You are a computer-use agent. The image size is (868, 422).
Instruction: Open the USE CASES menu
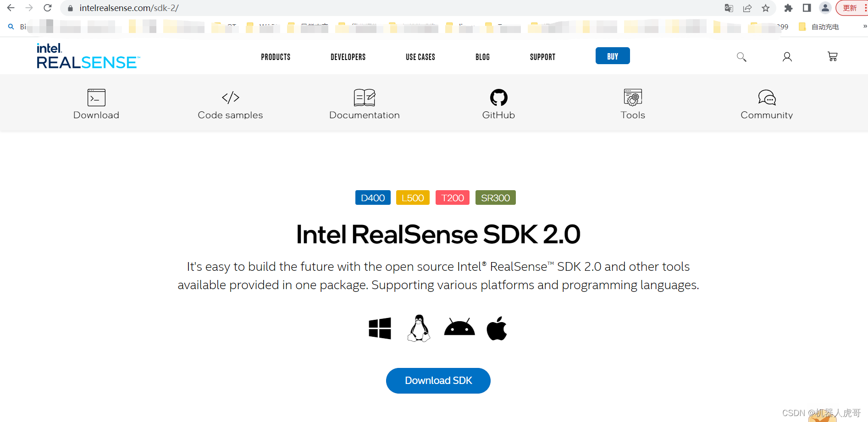[420, 57]
